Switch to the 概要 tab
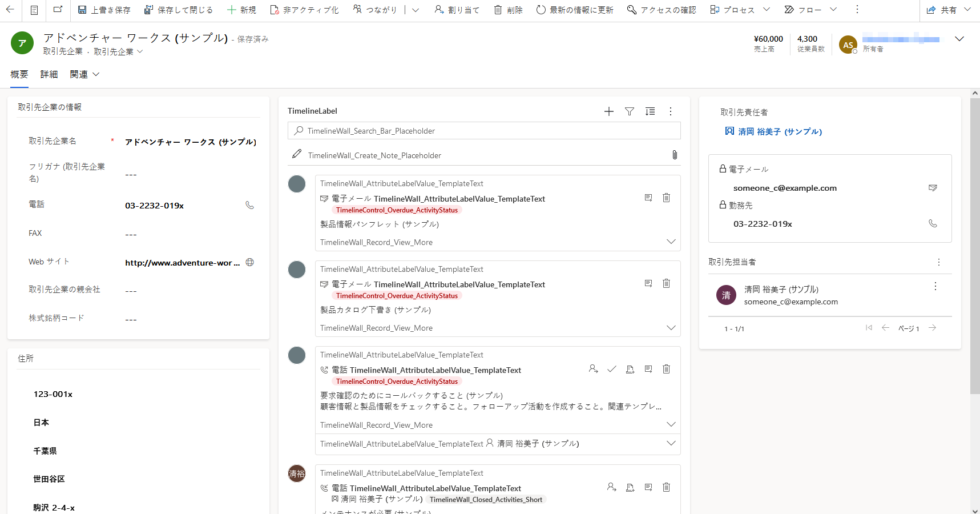Image resolution: width=980 pixels, height=514 pixels. coord(19,74)
